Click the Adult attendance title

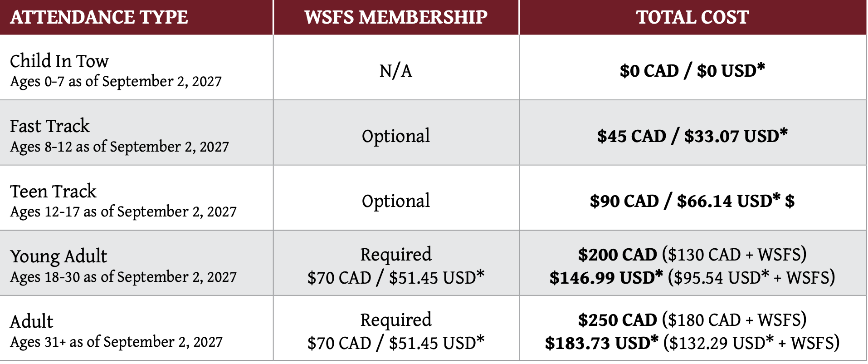(32, 322)
